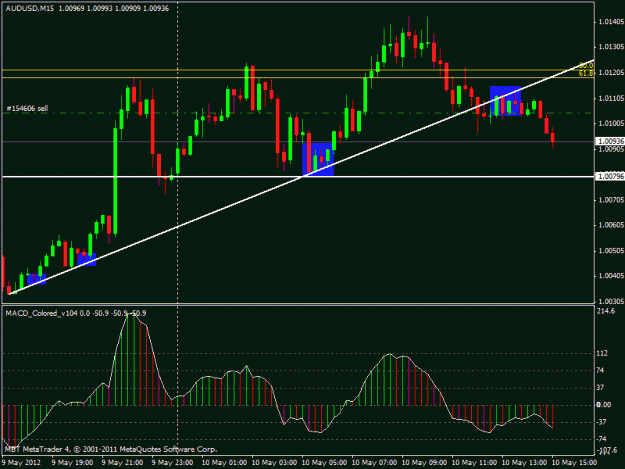Select the #154606 sell order label

[27, 108]
